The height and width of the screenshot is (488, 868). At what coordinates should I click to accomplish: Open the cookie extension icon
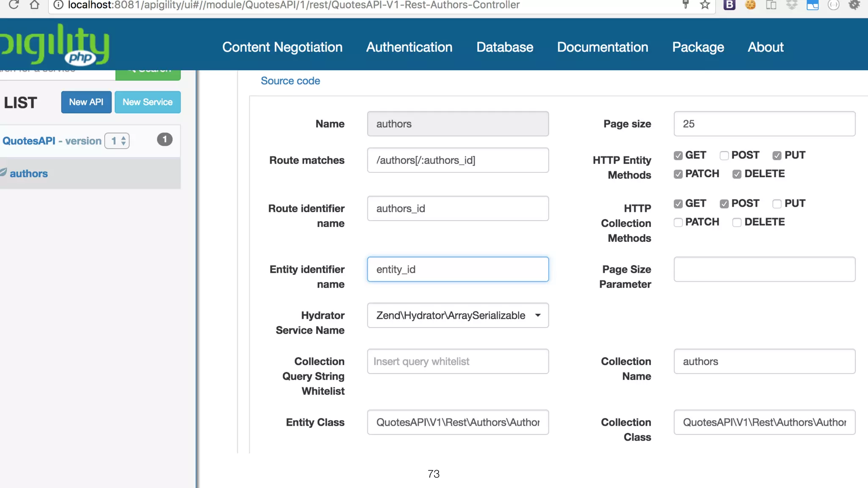[750, 5]
